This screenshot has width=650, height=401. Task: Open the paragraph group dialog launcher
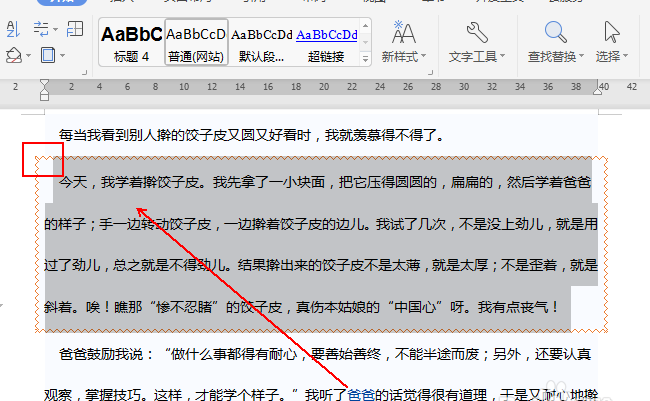85,73
